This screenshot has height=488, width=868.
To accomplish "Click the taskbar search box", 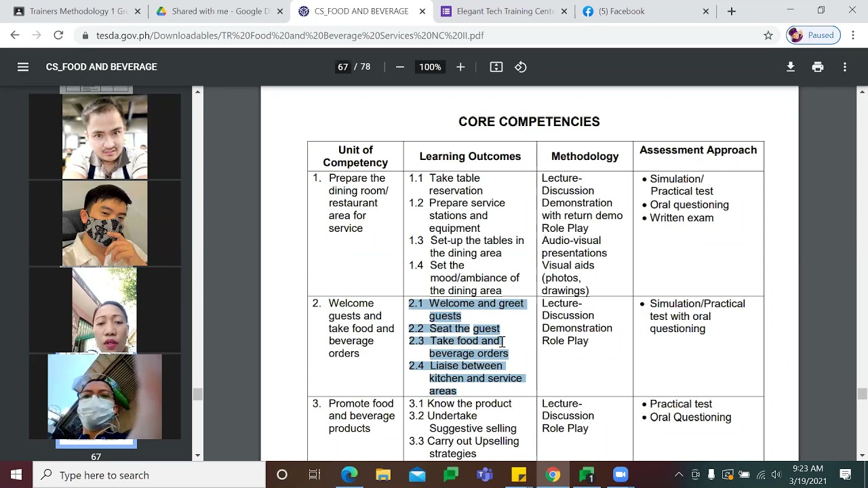I will click(x=149, y=475).
